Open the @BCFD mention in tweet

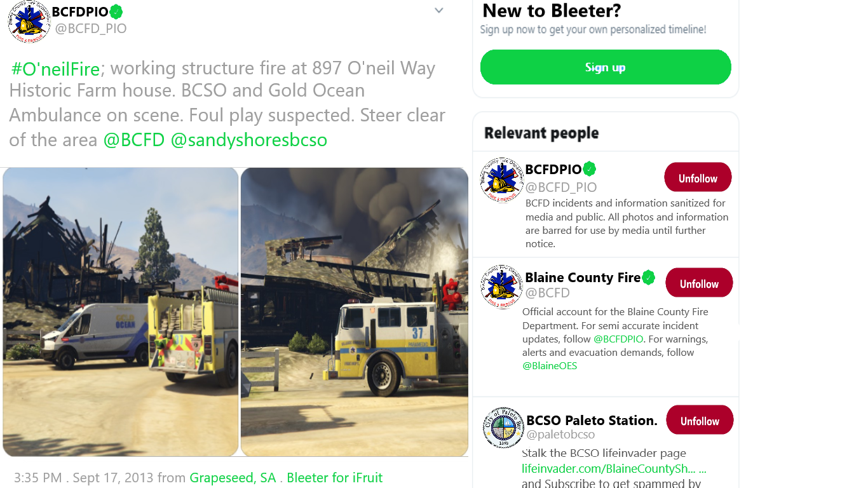point(134,140)
